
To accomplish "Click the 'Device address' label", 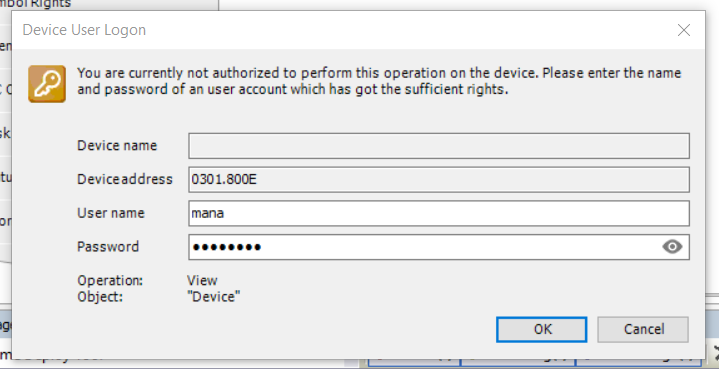I will click(125, 179).
